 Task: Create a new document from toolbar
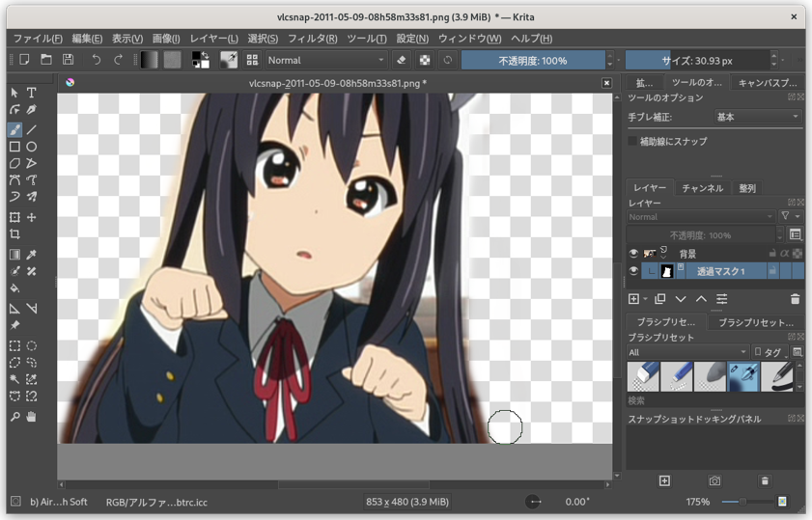(24, 60)
